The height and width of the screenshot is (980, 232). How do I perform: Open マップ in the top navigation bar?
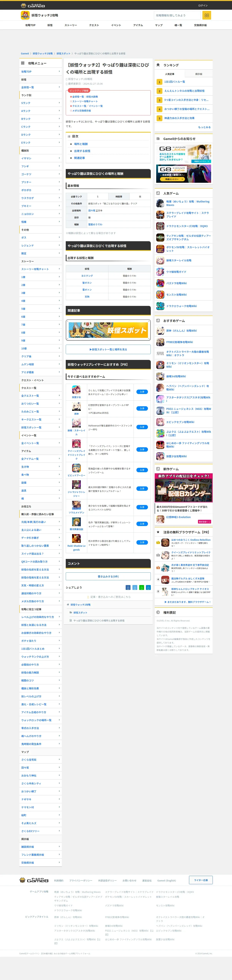[x=159, y=25]
